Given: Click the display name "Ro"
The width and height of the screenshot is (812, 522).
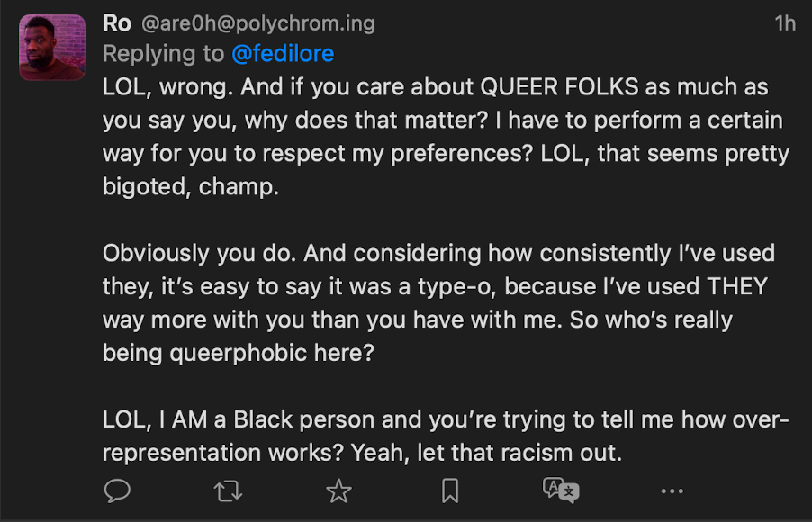Looking at the screenshot, I should [117, 22].
